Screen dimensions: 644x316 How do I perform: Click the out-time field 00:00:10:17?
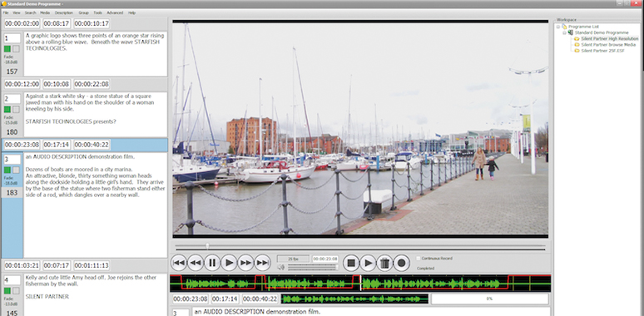pos(92,24)
